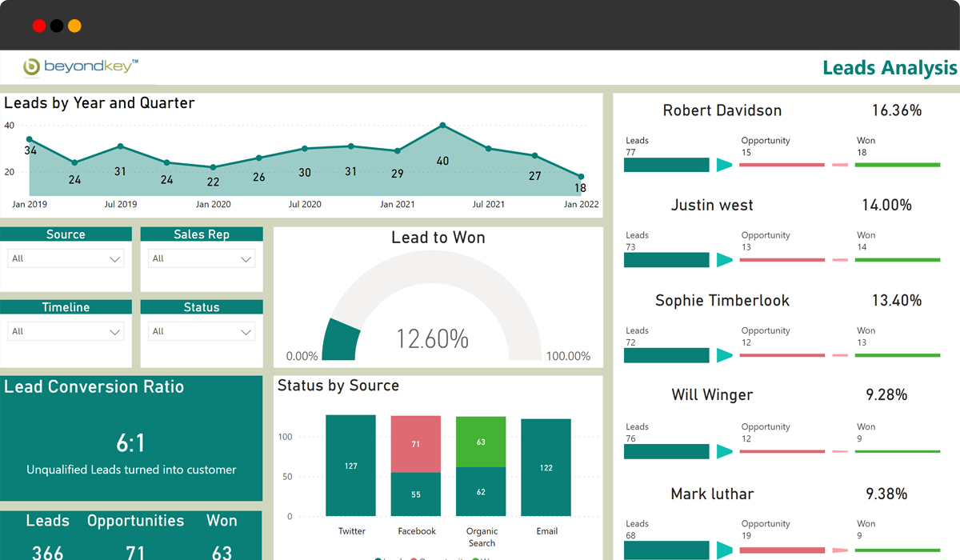Select the Twitter bar in Status by Source
Viewport: 960px width, 560px height.
(x=350, y=466)
